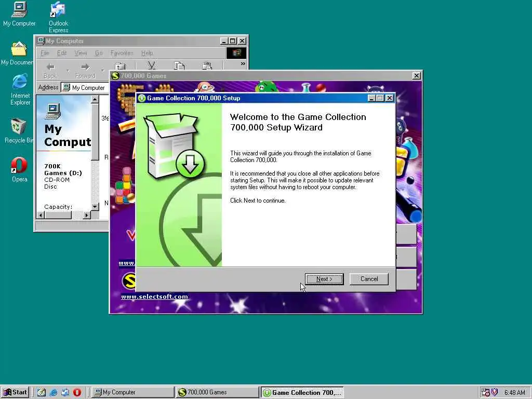Switch to 700,000 Games taskbar button
Viewport: 532px width, 399px height.
pos(217,392)
